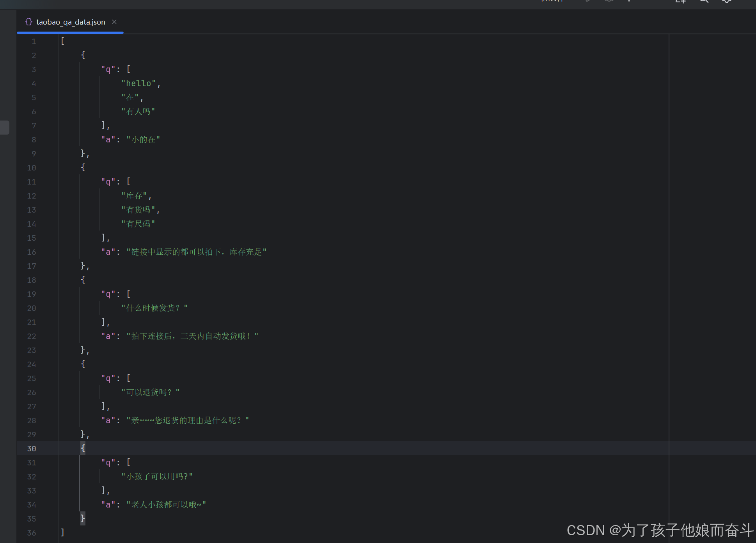This screenshot has width=756, height=543.
Task: Click the answer text "老人小孩都可以哦~"
Action: coord(166,505)
